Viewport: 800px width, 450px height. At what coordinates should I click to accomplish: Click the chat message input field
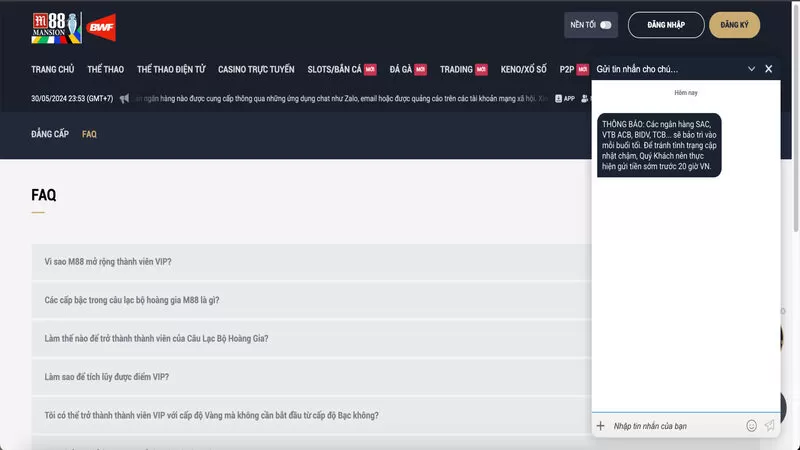coord(675,426)
